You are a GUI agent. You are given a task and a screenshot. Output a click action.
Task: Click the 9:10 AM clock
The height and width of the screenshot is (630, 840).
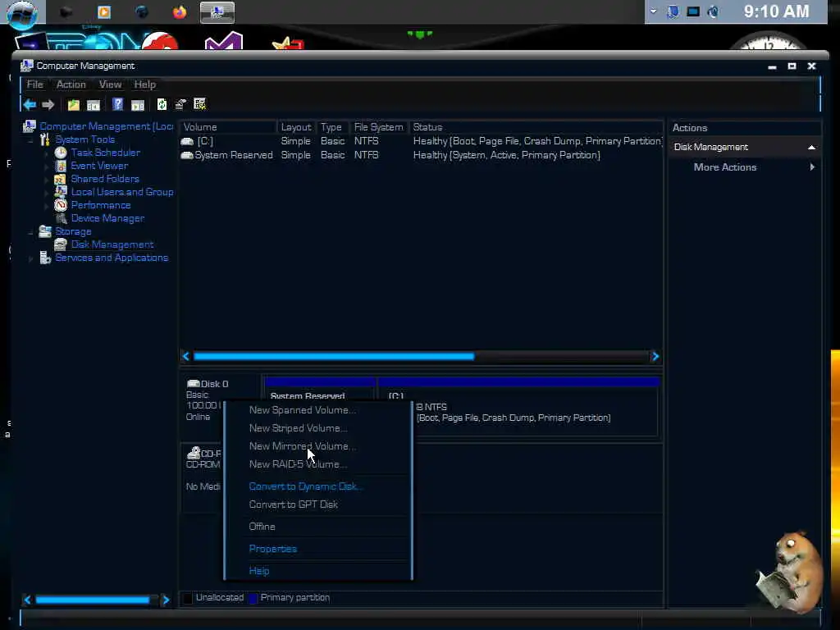(776, 11)
